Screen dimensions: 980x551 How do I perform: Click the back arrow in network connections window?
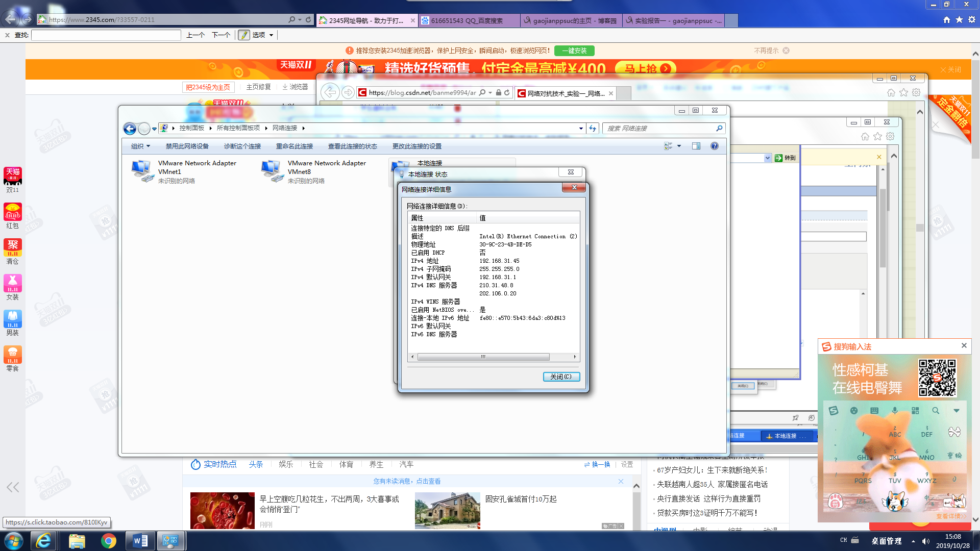pos(130,129)
